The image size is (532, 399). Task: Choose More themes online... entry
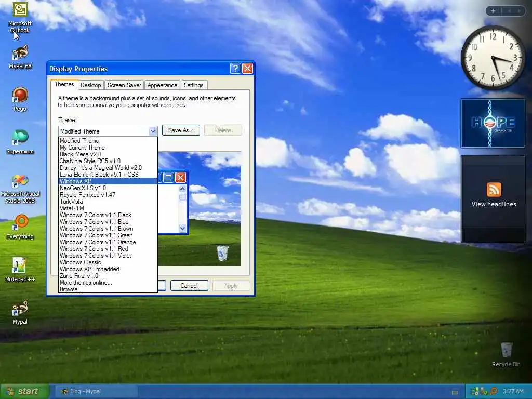tap(108, 283)
